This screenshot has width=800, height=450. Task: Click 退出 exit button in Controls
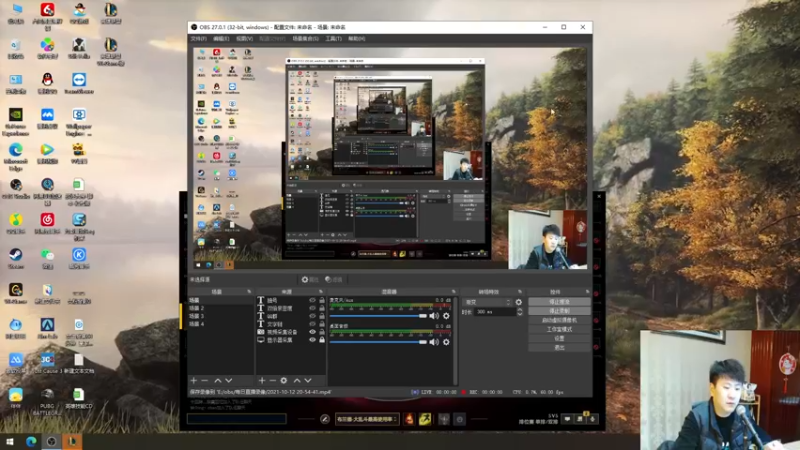click(559, 347)
